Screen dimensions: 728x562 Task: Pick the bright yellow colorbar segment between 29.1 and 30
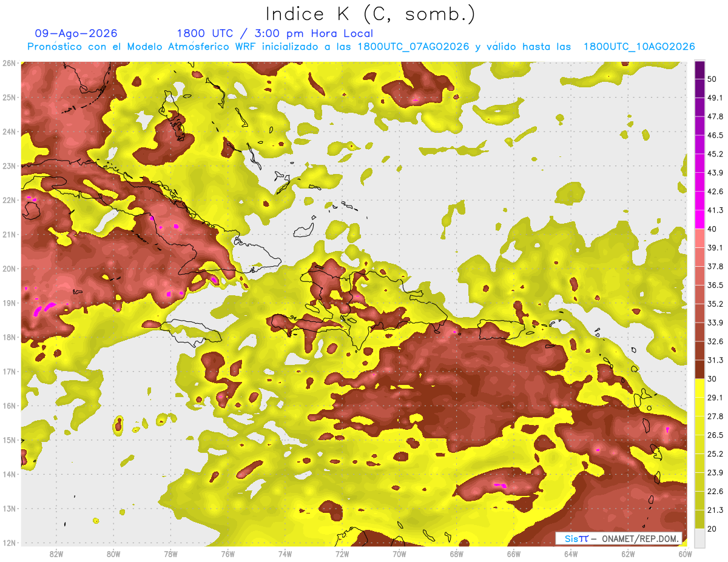(699, 388)
